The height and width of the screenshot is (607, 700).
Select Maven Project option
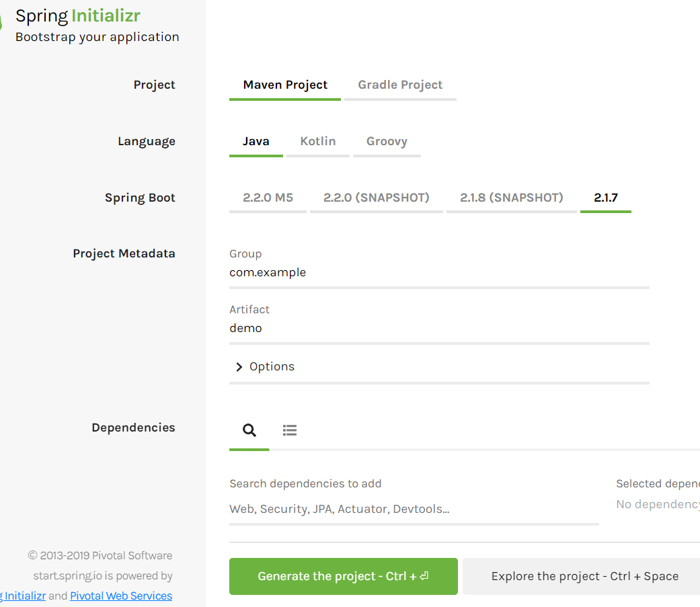285,85
